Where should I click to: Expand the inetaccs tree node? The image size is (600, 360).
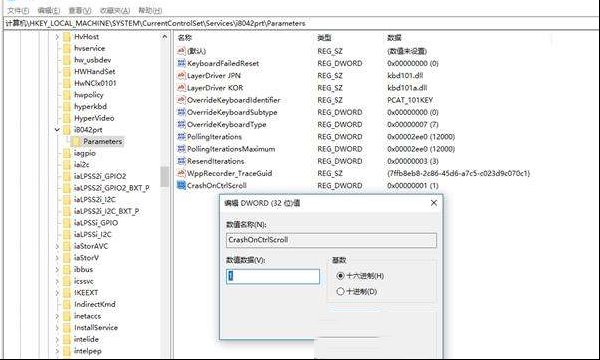click(x=57, y=316)
